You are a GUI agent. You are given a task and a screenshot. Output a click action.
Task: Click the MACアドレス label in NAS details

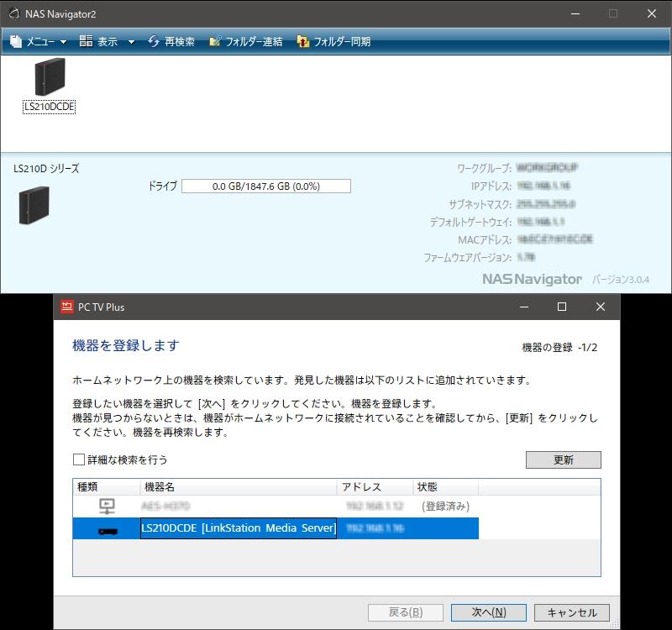point(485,239)
